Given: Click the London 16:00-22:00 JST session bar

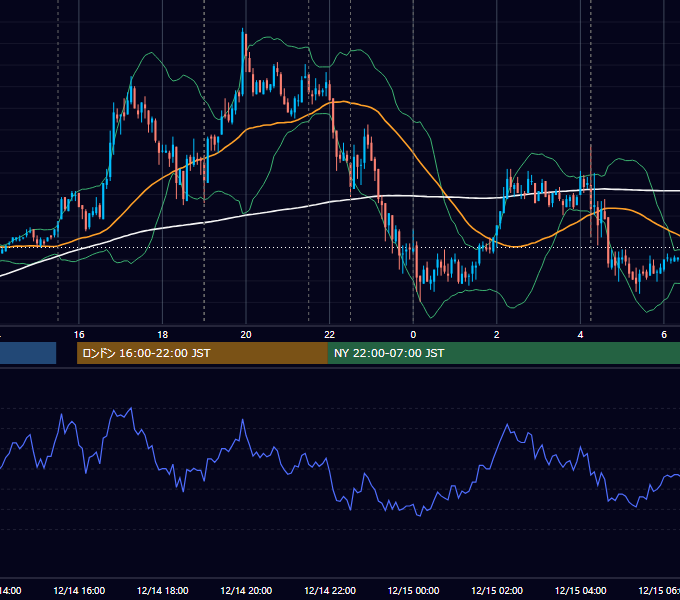Looking at the screenshot, I should pos(202,353).
